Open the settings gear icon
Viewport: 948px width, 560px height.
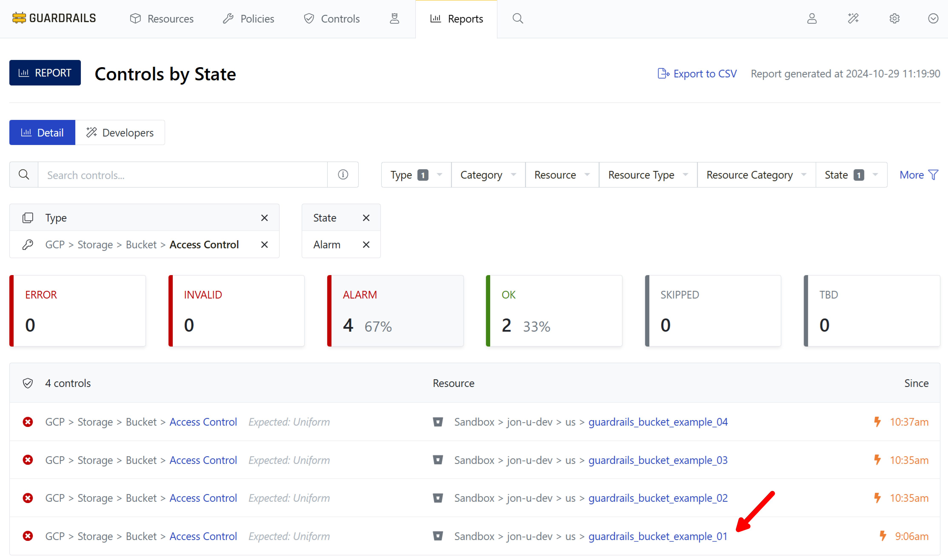point(894,18)
